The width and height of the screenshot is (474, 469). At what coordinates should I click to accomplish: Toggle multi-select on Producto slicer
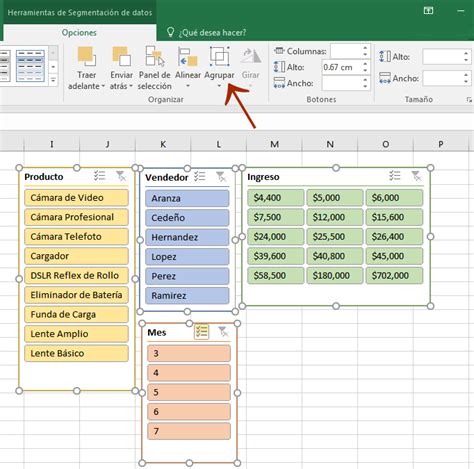99,176
